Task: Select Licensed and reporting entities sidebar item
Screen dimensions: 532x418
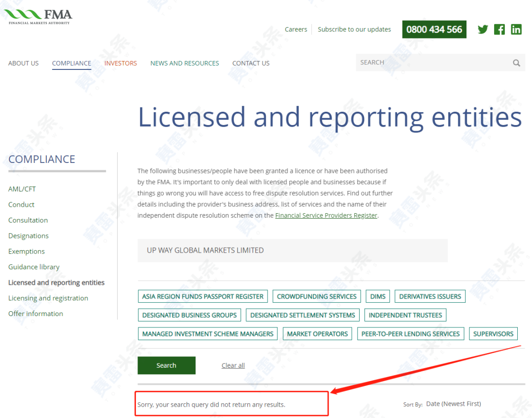Action: click(x=56, y=283)
